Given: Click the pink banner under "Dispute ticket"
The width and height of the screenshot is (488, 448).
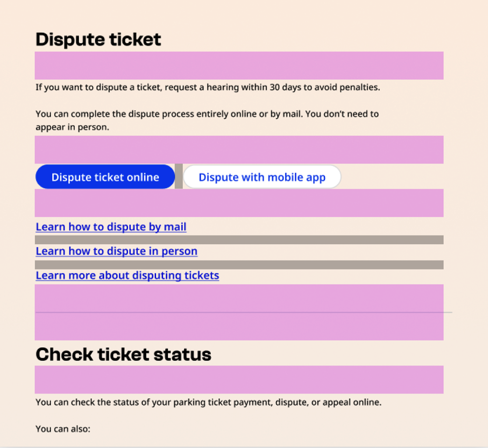Looking at the screenshot, I should [239, 66].
